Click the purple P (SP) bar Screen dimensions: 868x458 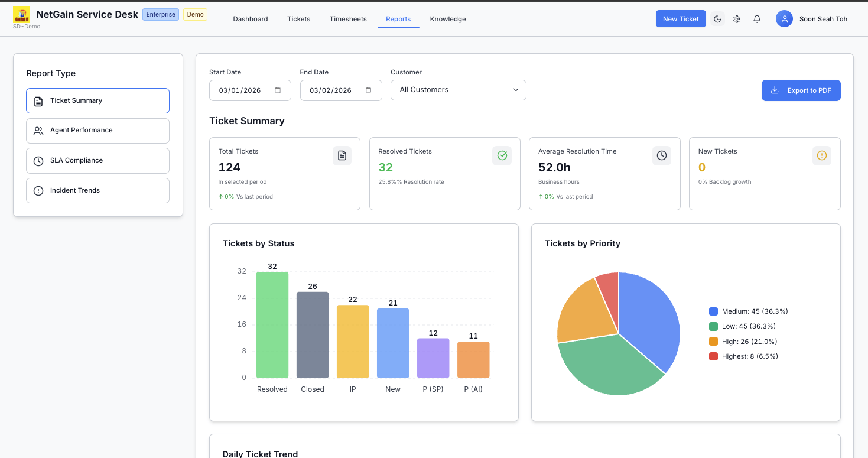(433, 358)
